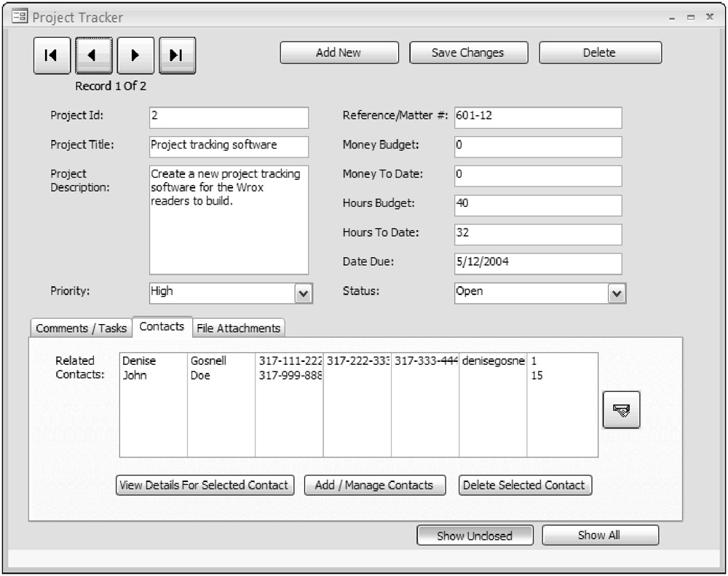The height and width of the screenshot is (576, 728).
Task: Delete the current project record
Action: [600, 52]
